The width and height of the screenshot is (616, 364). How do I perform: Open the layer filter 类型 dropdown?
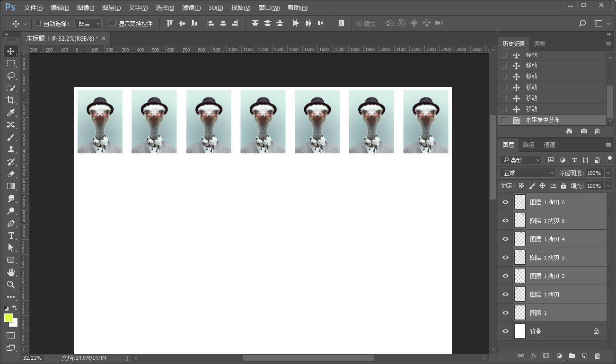tap(520, 160)
